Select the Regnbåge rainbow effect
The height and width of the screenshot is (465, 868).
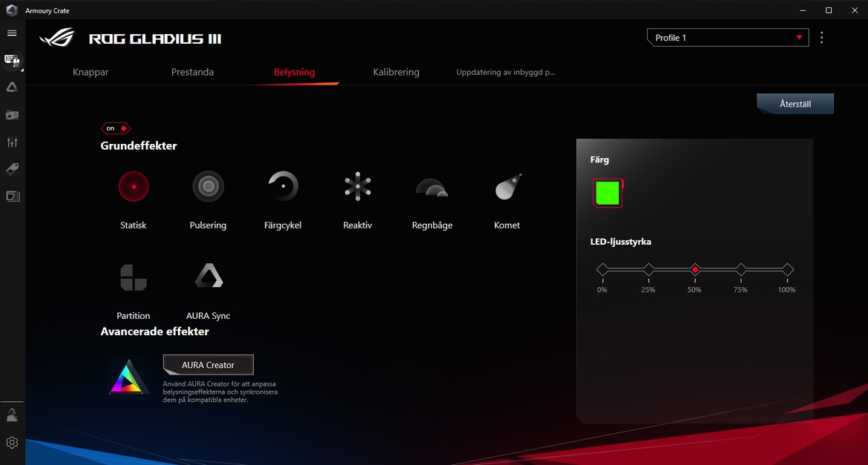coord(432,187)
